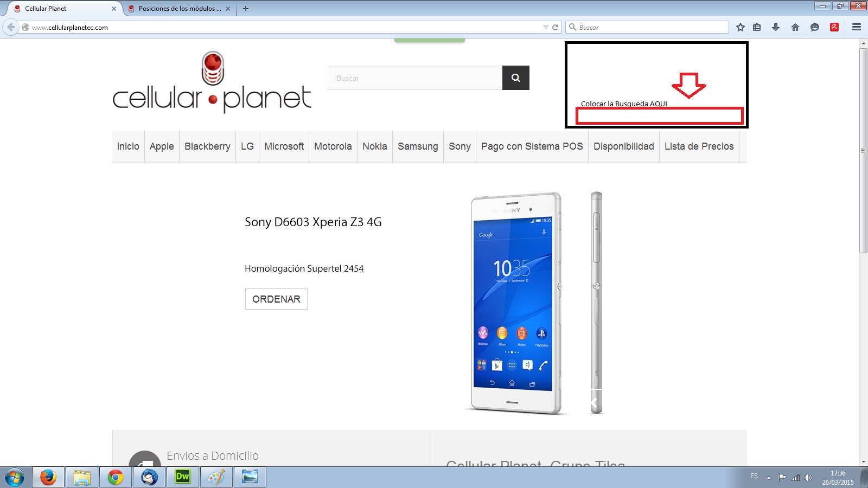868x488 pixels.
Task: Click the scrollbar up arrow
Action: 863,43
